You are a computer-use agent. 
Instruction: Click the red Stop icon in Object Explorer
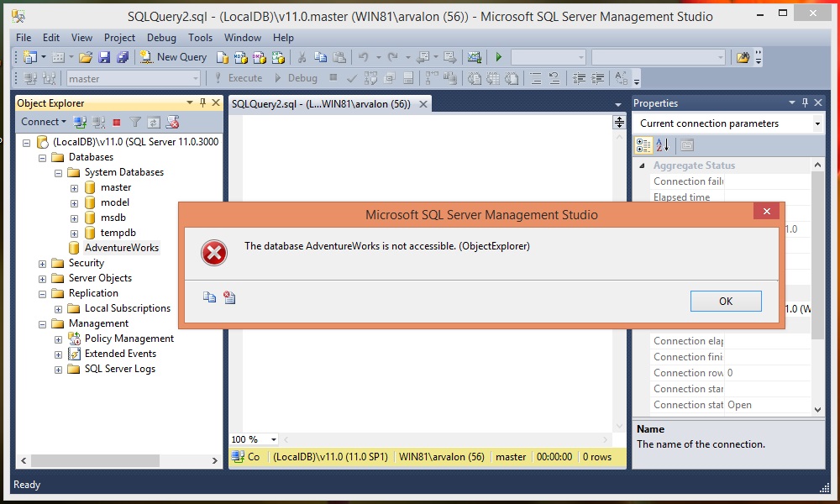(117, 123)
